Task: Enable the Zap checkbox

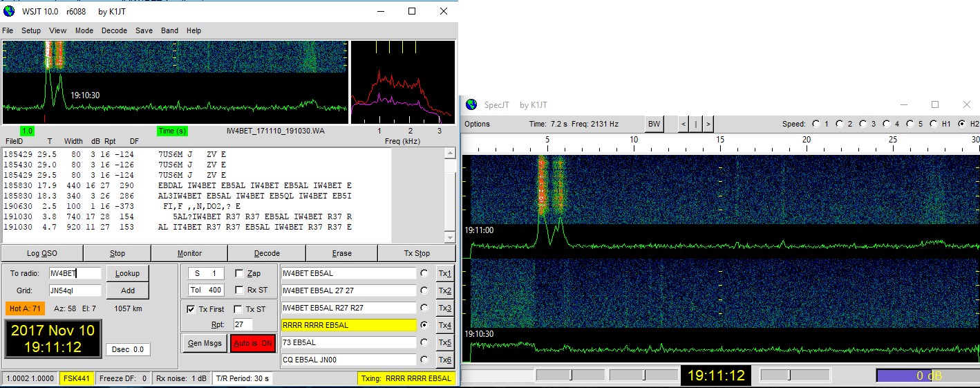Action: pos(240,273)
